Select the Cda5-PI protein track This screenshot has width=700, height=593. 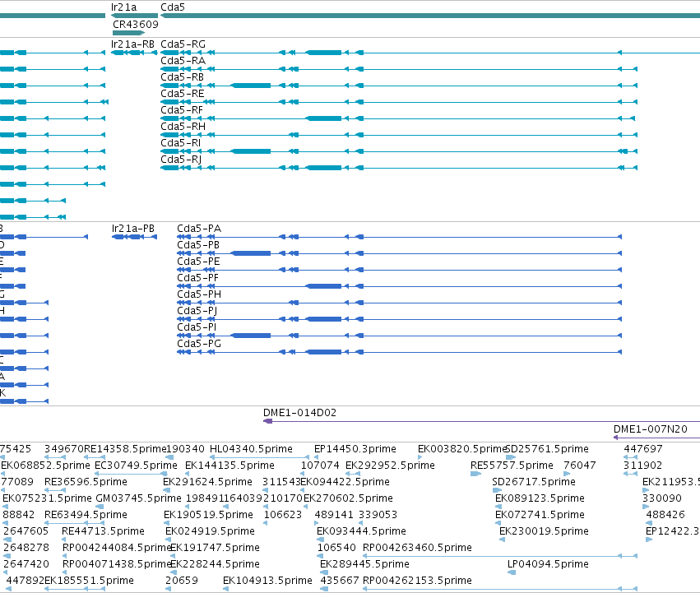(399, 336)
